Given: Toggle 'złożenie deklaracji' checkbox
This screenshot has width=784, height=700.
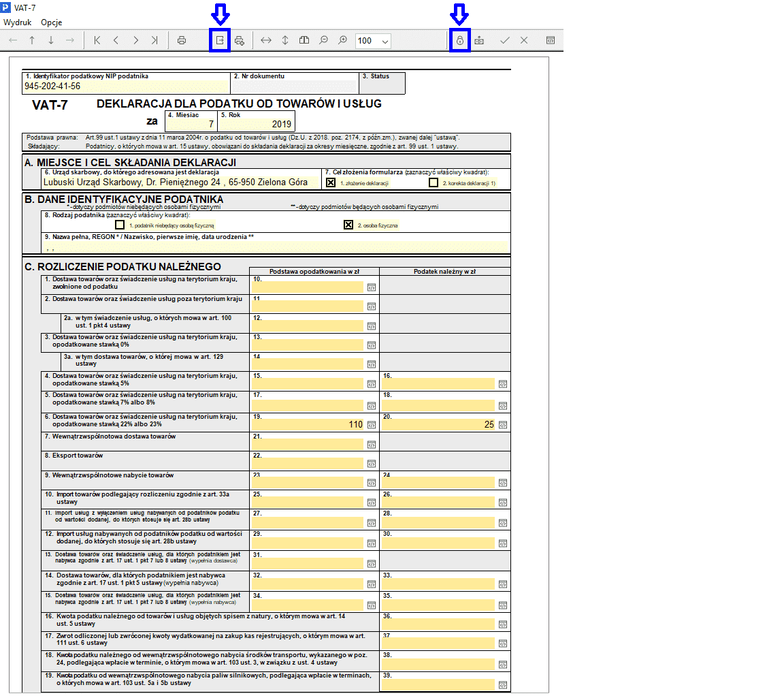Looking at the screenshot, I should (x=331, y=182).
